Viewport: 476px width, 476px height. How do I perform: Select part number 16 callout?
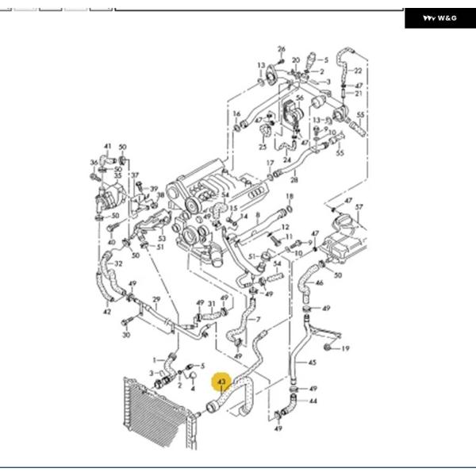(x=236, y=113)
